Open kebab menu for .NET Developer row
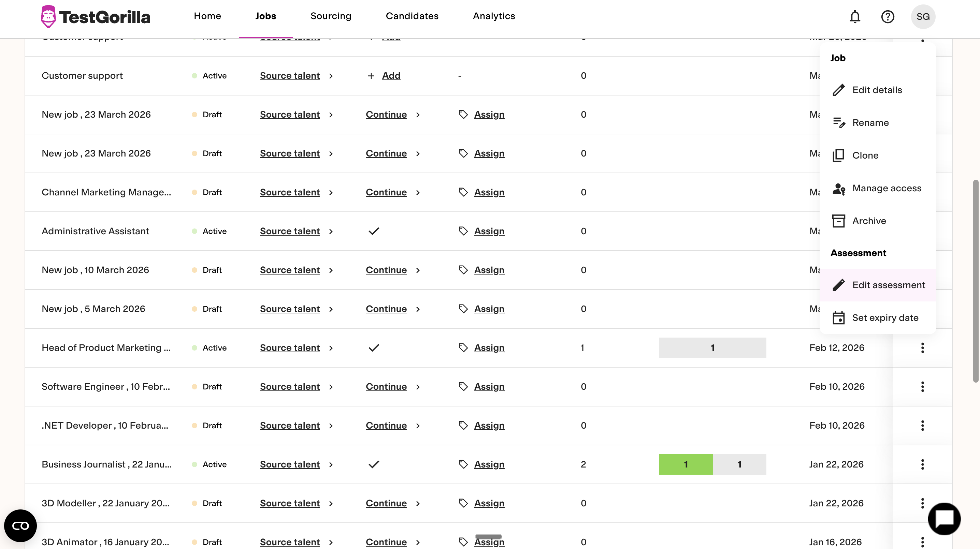980x549 pixels. (922, 426)
